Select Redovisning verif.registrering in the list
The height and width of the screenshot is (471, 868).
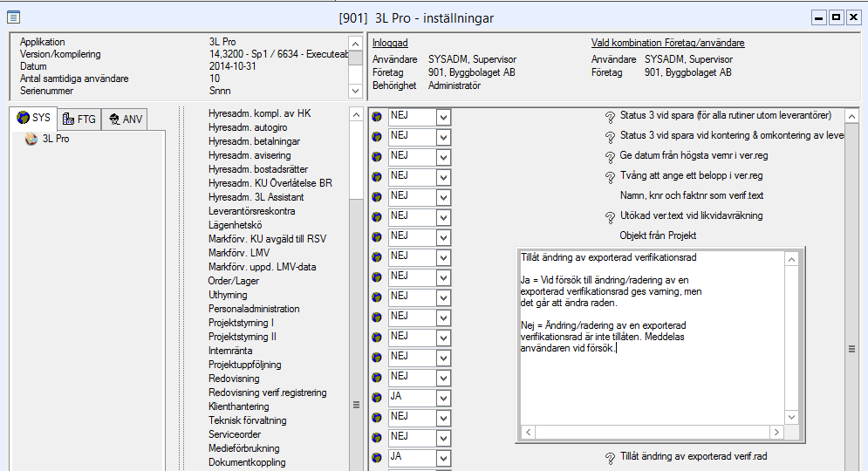tap(267, 392)
